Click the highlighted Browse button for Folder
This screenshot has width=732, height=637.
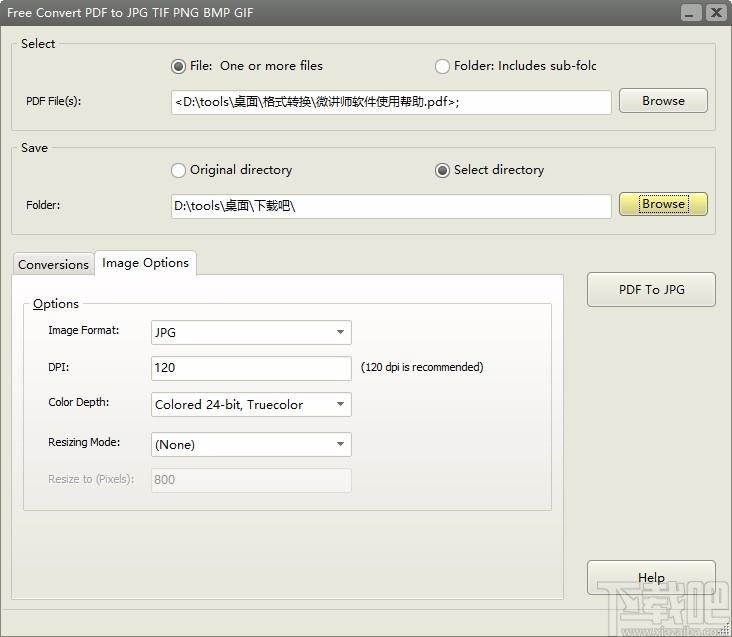coord(663,204)
